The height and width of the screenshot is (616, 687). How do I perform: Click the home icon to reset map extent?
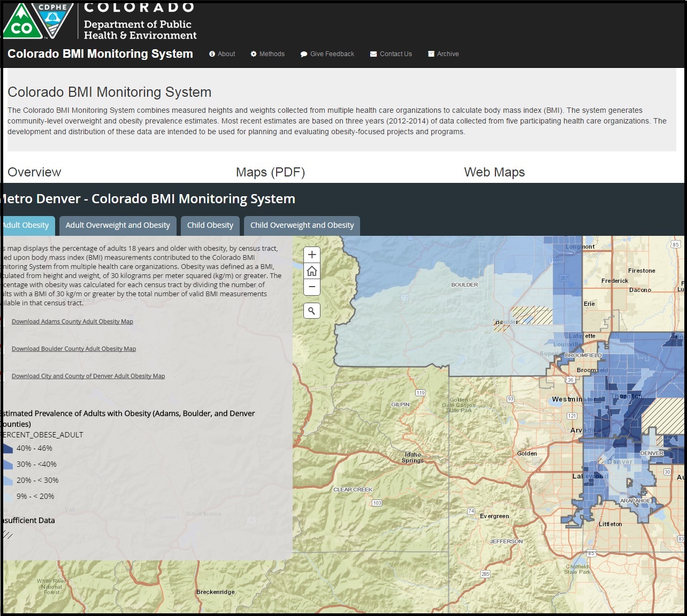(311, 271)
